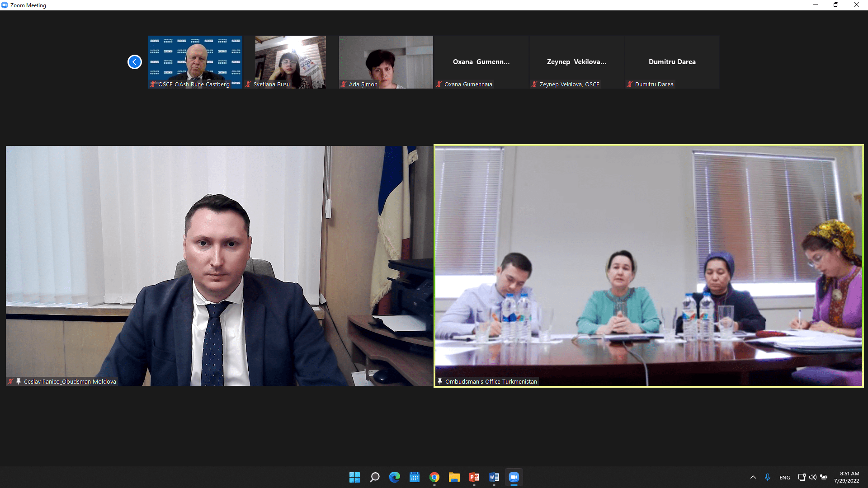Viewport: 868px width, 488px height.
Task: Click Ceslav Panico_Obudsman Moldova pinned video
Action: (x=219, y=266)
